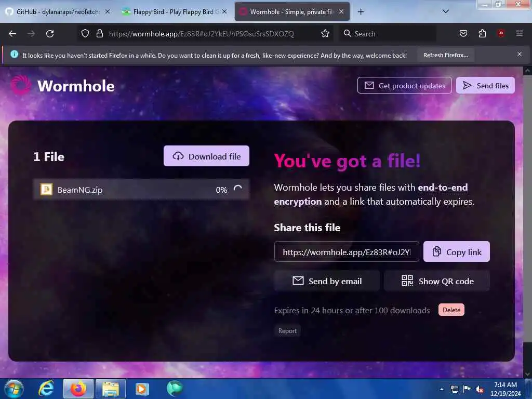The image size is (532, 399).
Task: Close the Flappy Bird tab
Action: (x=224, y=11)
